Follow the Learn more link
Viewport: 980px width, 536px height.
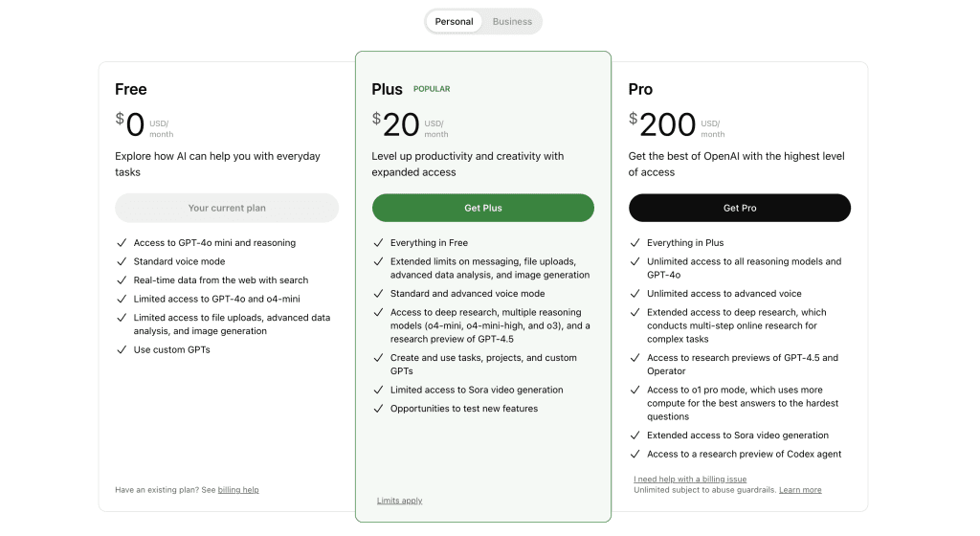coord(800,490)
